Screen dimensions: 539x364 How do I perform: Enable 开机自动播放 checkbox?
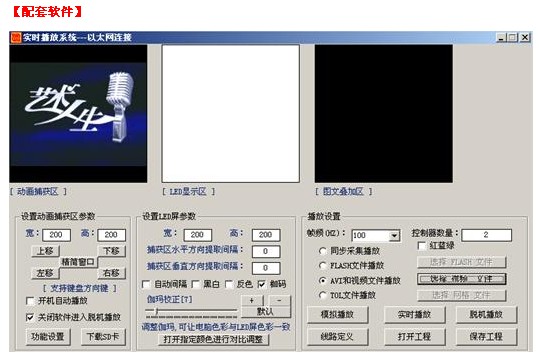pyautogui.click(x=30, y=301)
